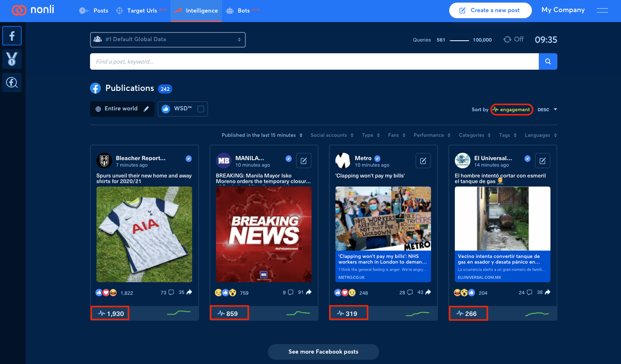
Task: Open the Target Urls tab
Action: pos(142,10)
